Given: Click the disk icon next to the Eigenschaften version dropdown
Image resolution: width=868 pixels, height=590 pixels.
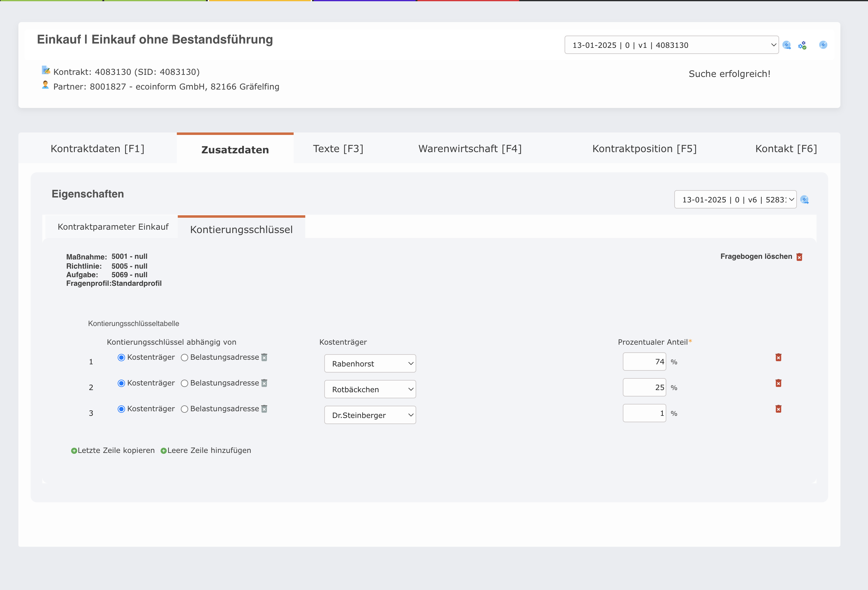Looking at the screenshot, I should click(805, 200).
